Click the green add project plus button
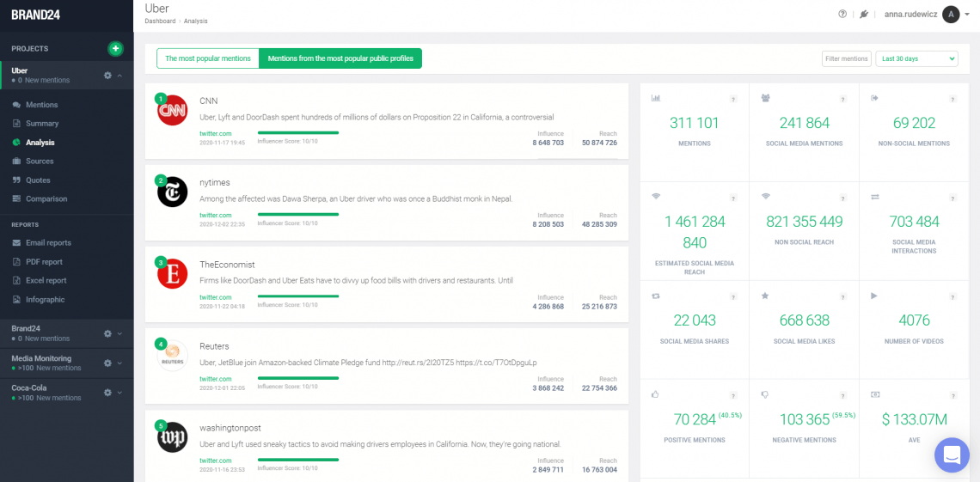Screen dimensions: 980x482 pyautogui.click(x=115, y=48)
